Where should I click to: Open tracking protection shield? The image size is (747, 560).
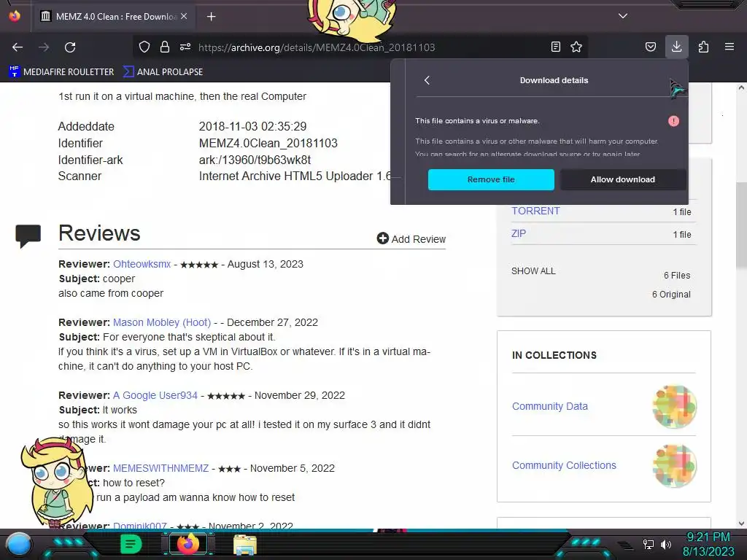[x=144, y=47]
